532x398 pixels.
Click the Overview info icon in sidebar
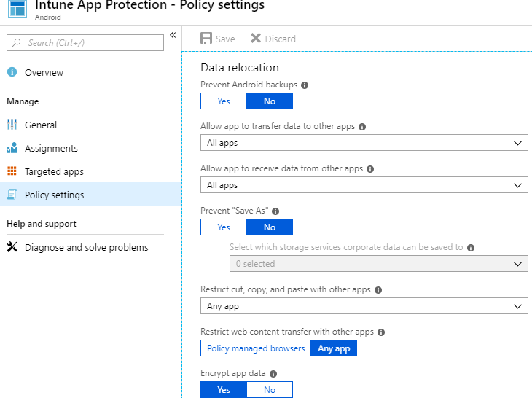click(x=12, y=72)
